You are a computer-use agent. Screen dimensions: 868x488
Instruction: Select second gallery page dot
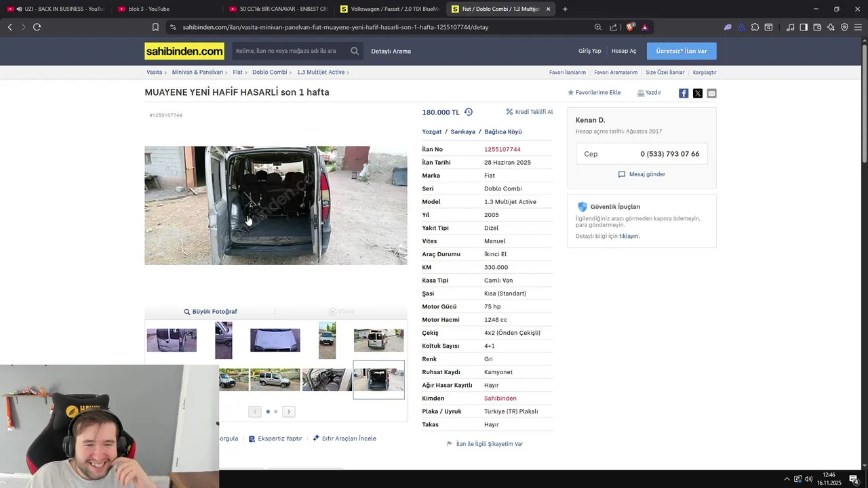click(276, 411)
